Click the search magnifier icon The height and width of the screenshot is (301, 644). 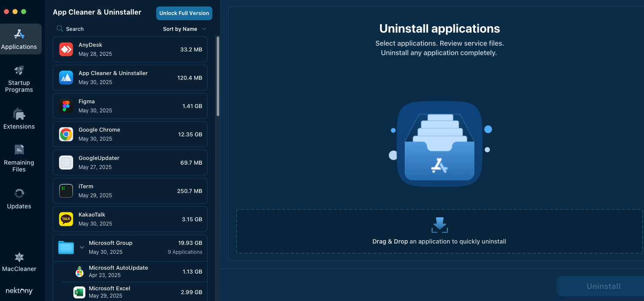point(60,29)
